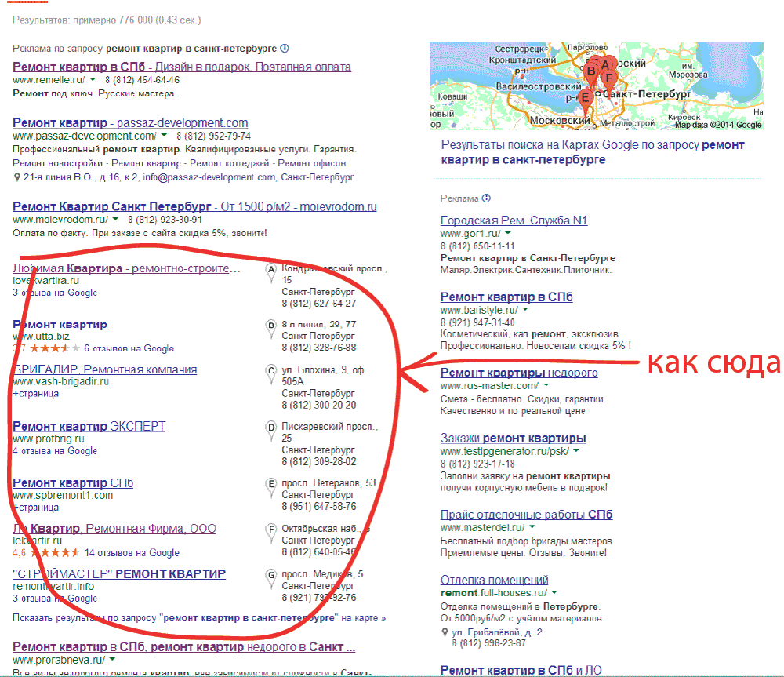Click the ad info icon next to the query

click(x=285, y=49)
